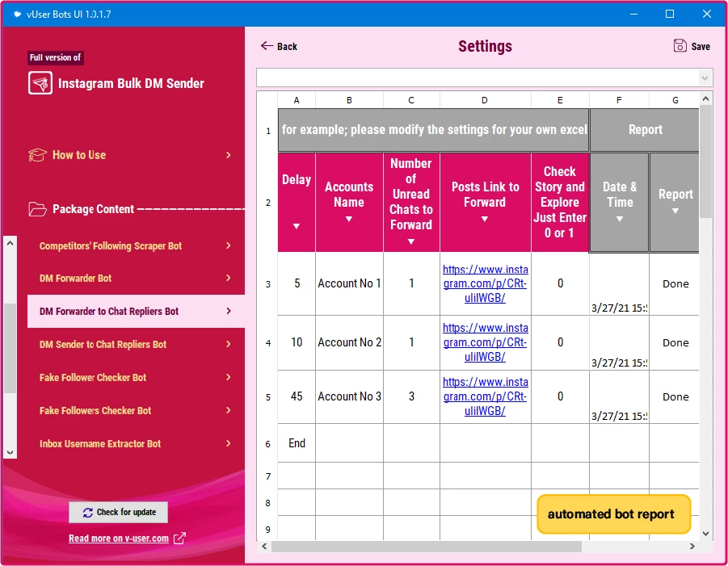This screenshot has width=728, height=566.
Task: Select column D header
Action: point(485,100)
